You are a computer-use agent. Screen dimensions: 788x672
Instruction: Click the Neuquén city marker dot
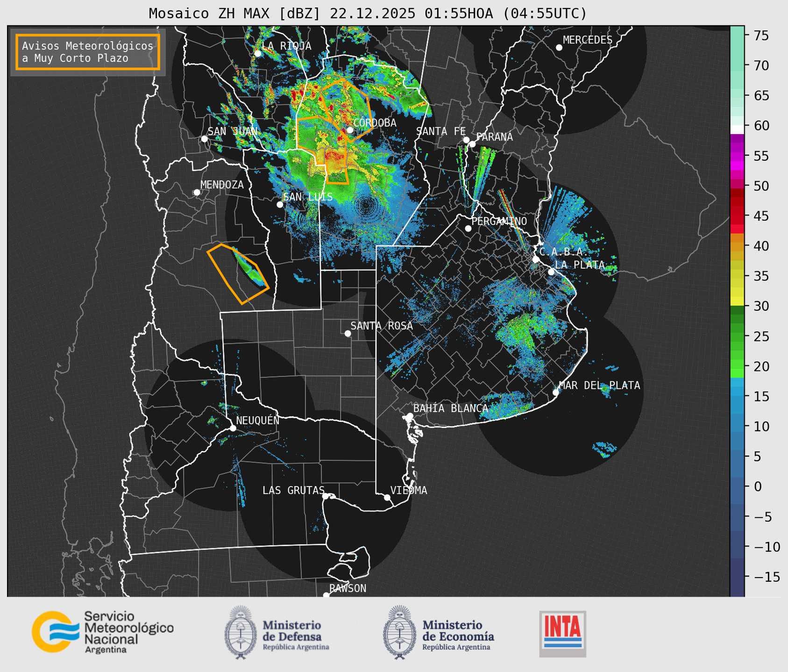pos(233,428)
